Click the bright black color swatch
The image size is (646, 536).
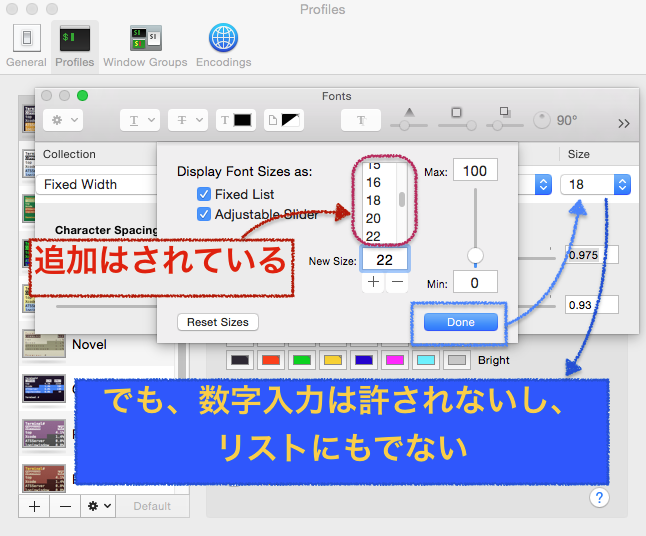[x=240, y=360]
